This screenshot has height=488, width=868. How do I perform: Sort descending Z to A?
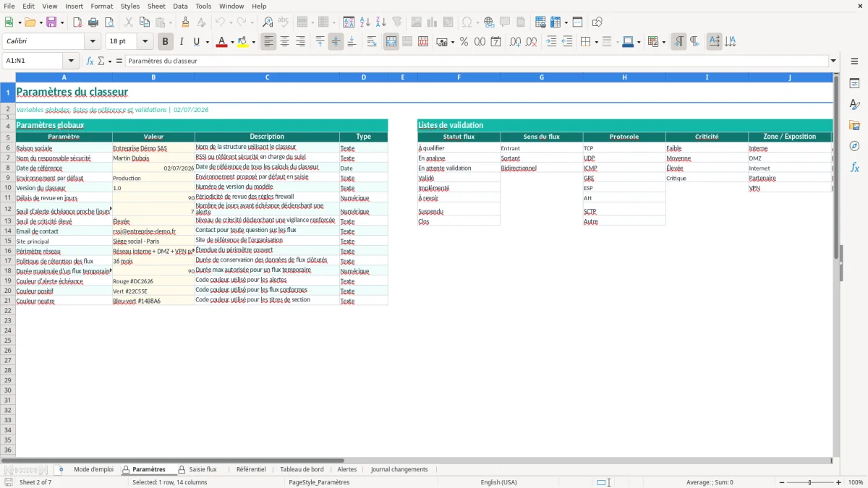(x=381, y=22)
